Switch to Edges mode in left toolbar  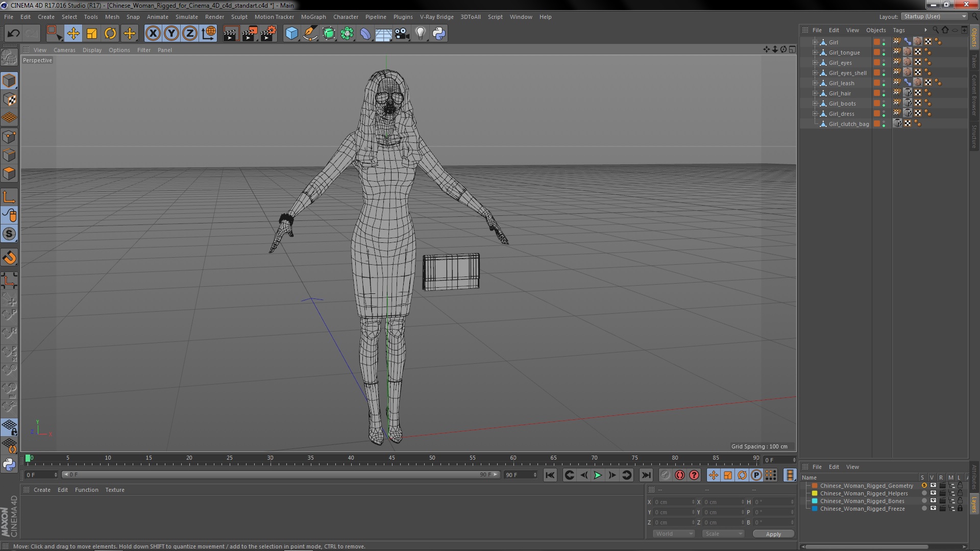click(x=9, y=155)
